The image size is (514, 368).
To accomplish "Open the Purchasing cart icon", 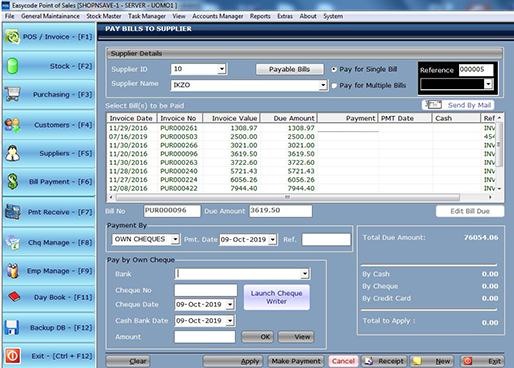I will (x=13, y=94).
